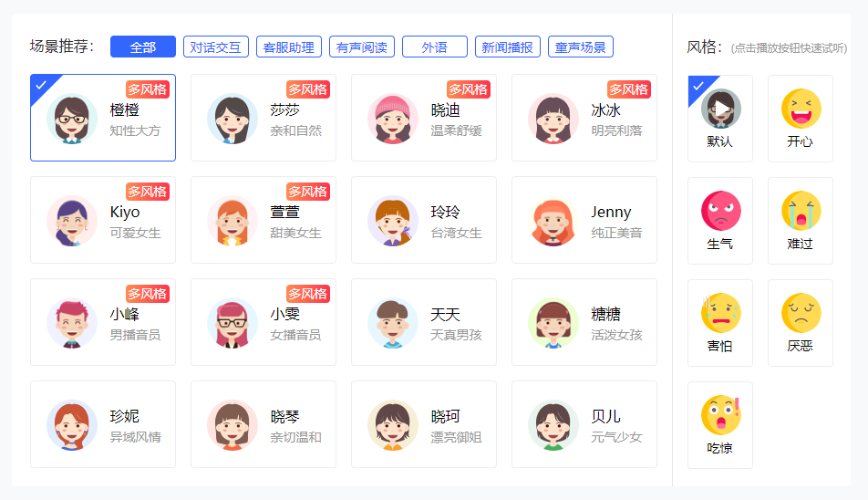This screenshot has width=868, height=500.
Task: Select the 全部 scene filter
Action: pos(143,47)
